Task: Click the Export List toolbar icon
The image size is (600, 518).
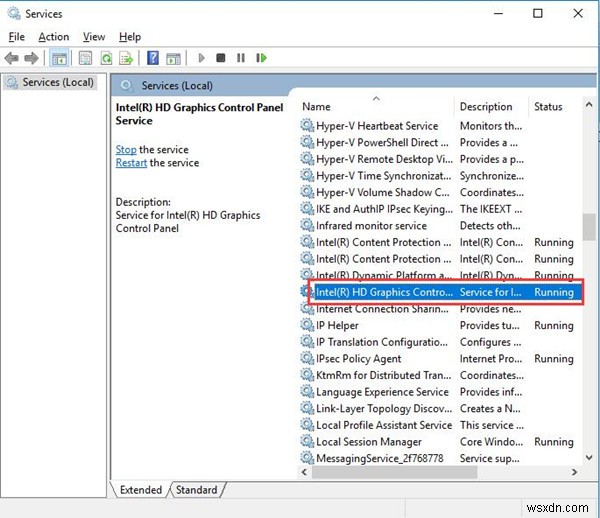Action: [x=126, y=58]
